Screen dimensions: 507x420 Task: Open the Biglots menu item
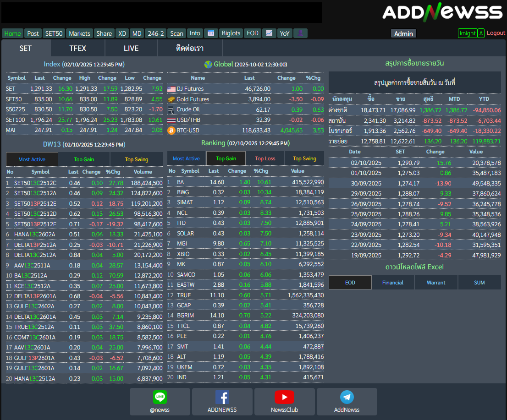point(231,33)
